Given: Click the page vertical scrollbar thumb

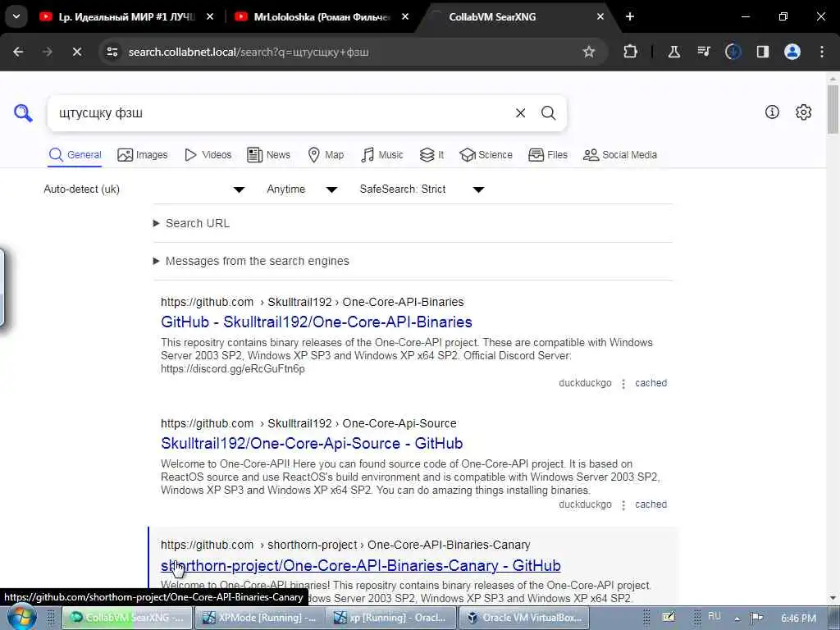Looking at the screenshot, I should coord(833,109).
